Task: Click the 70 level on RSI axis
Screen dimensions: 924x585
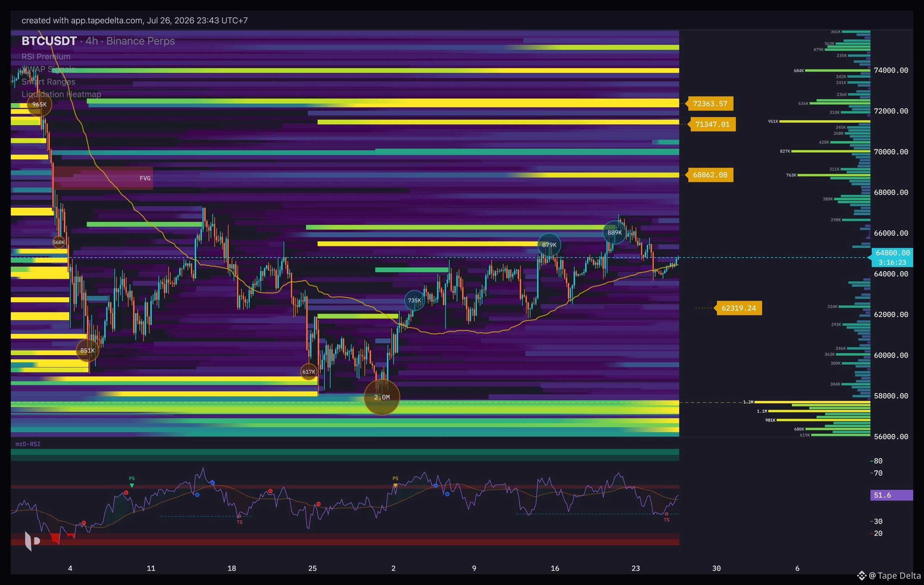Action: pos(878,473)
